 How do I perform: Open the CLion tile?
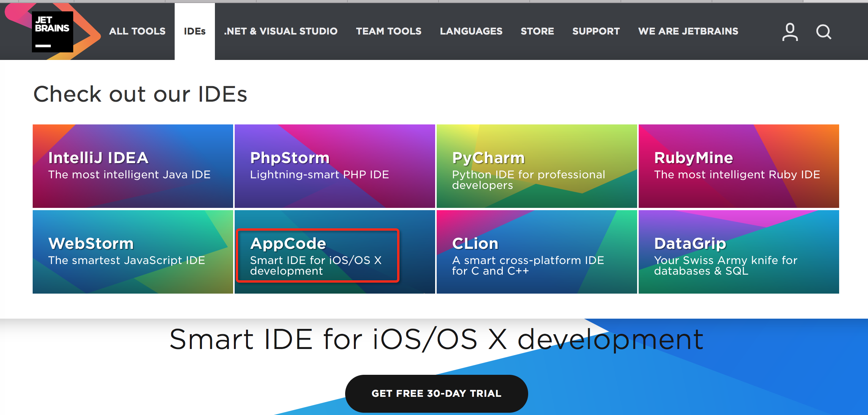pyautogui.click(x=537, y=252)
